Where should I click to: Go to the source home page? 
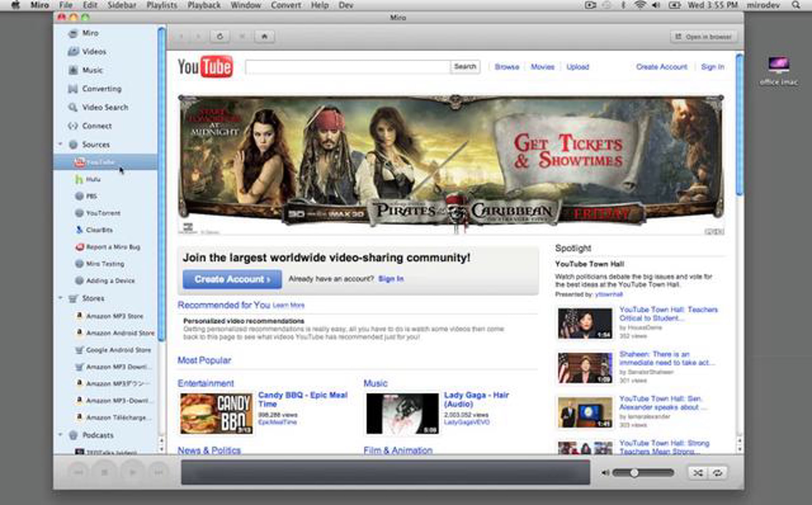(x=265, y=36)
